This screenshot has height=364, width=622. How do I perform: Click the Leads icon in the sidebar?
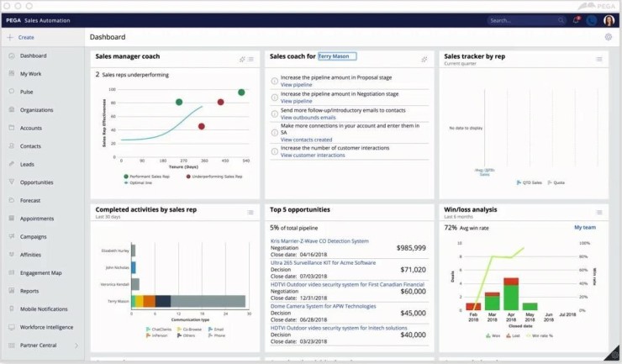(x=12, y=164)
